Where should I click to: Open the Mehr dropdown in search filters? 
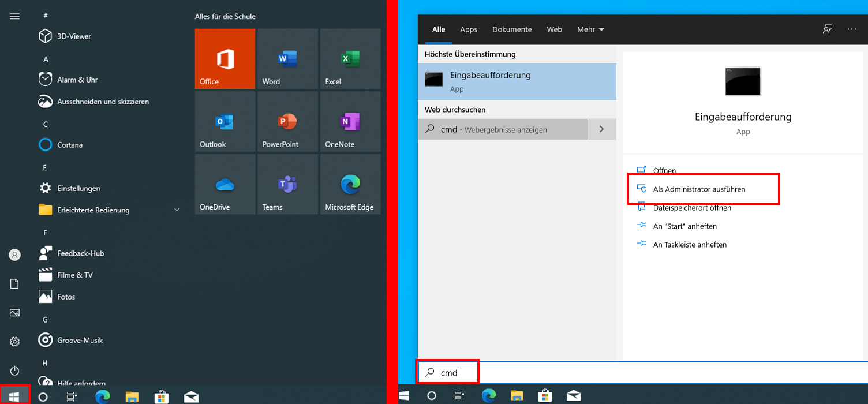pos(590,29)
